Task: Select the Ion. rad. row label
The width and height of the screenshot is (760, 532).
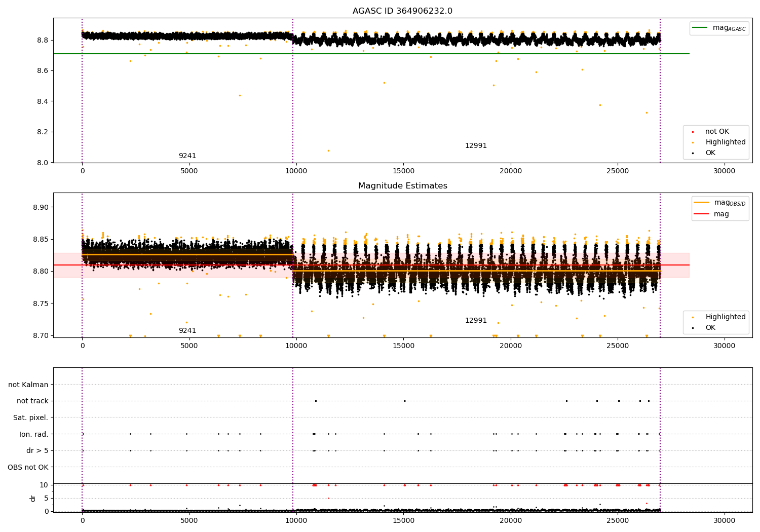Action: pyautogui.click(x=34, y=434)
